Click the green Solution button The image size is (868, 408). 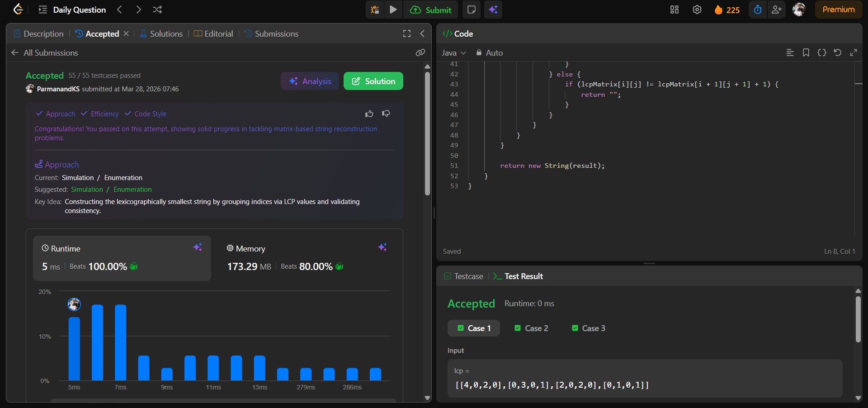click(x=373, y=81)
